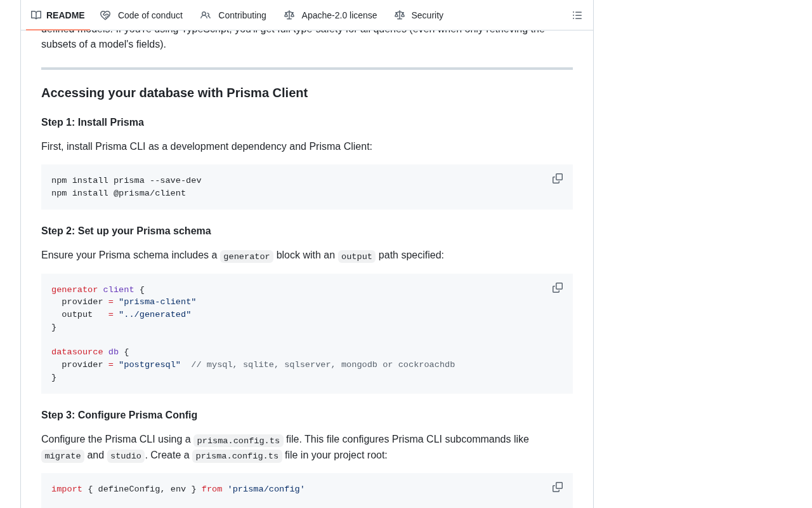The height and width of the screenshot is (508, 812).
Task: Click the 'generator client {' code line
Action: [98, 290]
